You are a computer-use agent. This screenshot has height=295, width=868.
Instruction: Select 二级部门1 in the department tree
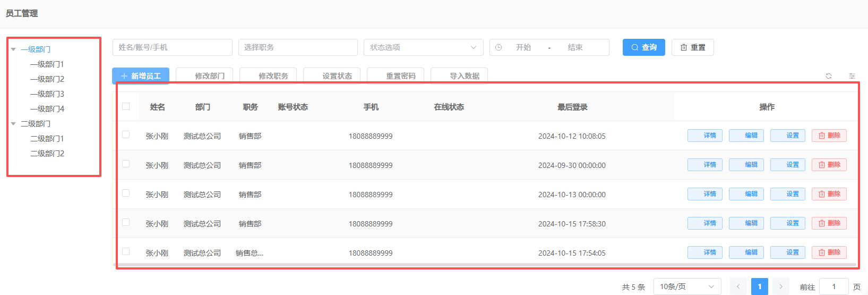click(x=47, y=139)
